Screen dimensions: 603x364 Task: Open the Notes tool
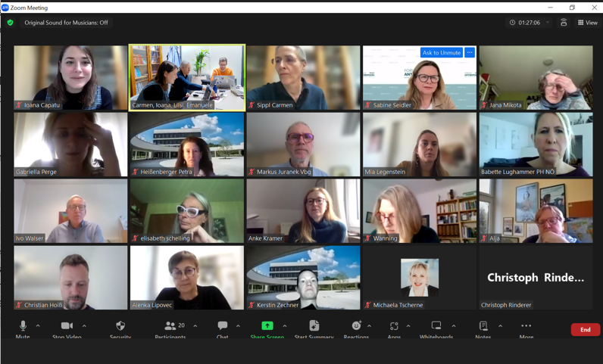point(483,327)
